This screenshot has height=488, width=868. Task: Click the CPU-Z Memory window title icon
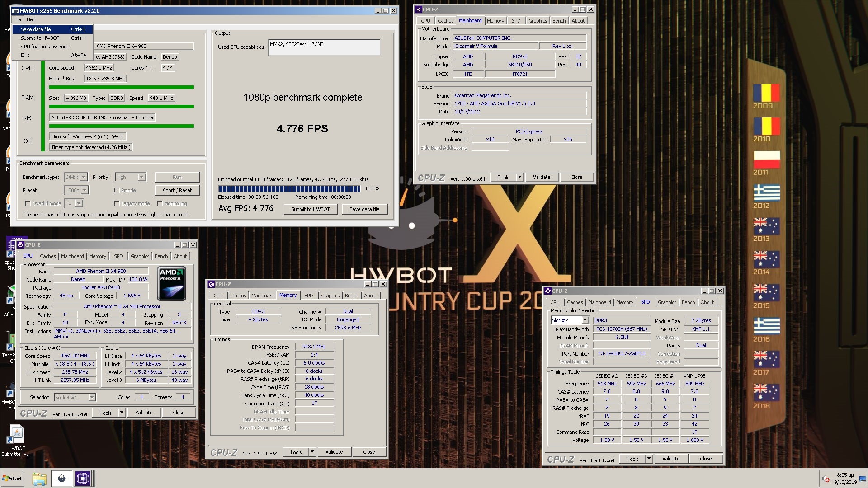point(211,284)
